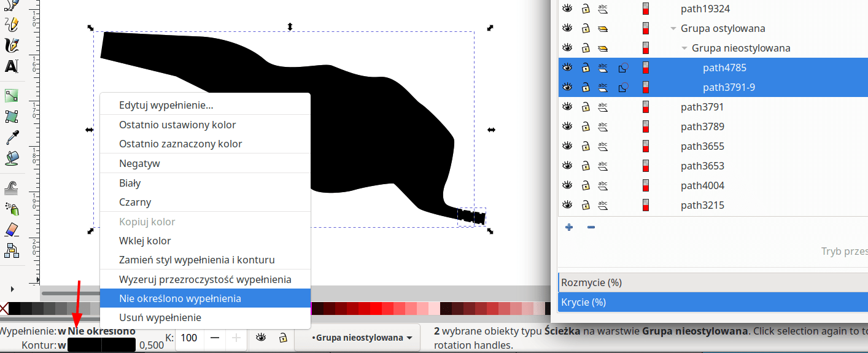Add a new layer with plus button
This screenshot has width=868, height=353.
[x=569, y=227]
